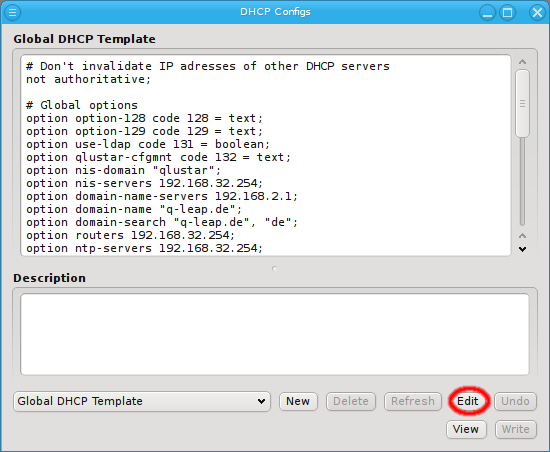Click the splitter handle dot between panels

(x=275, y=269)
